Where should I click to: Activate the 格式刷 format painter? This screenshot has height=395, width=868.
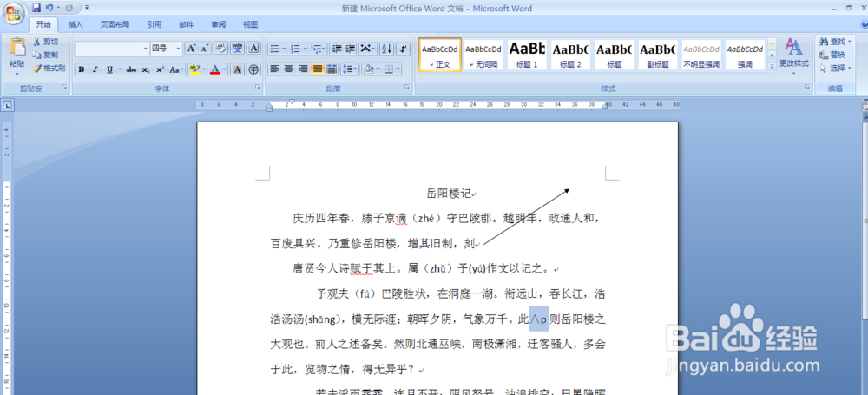pos(49,68)
